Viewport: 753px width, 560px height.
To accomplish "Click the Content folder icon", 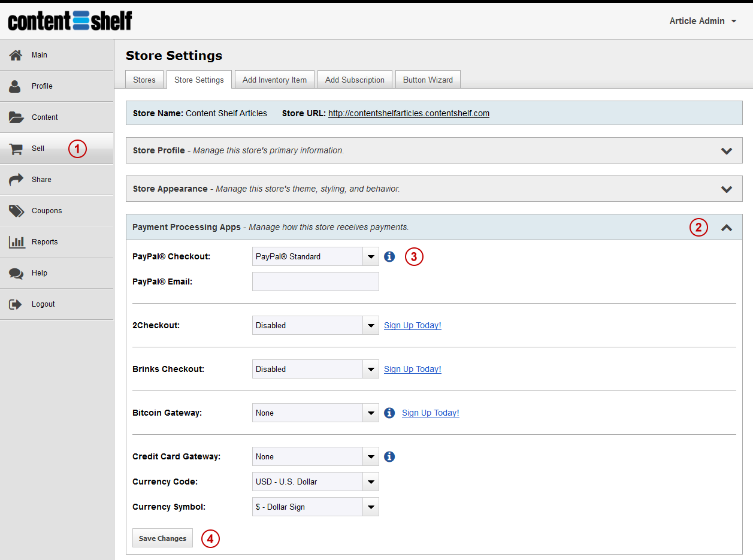I will [x=16, y=117].
